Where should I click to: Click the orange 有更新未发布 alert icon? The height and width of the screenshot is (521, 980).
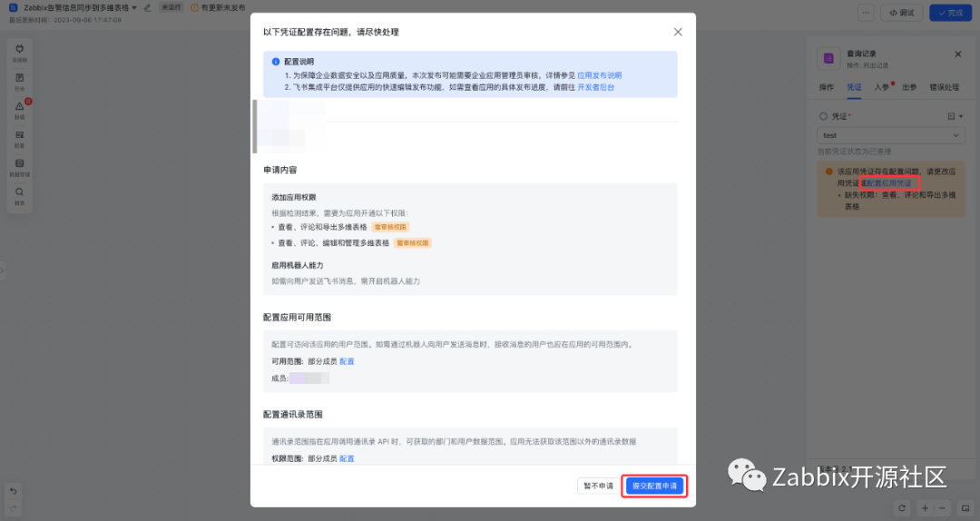(x=194, y=7)
